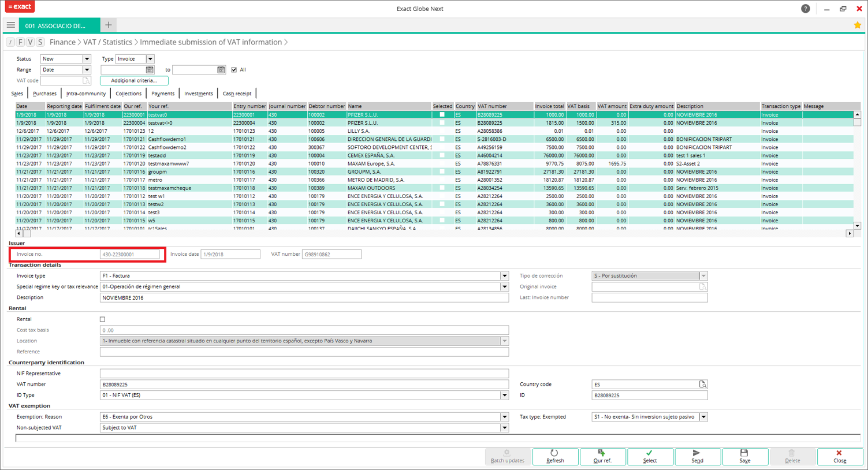The image size is (868, 470).
Task: Click the 'S' breadcrumb shortcut button
Action: [x=40, y=42]
